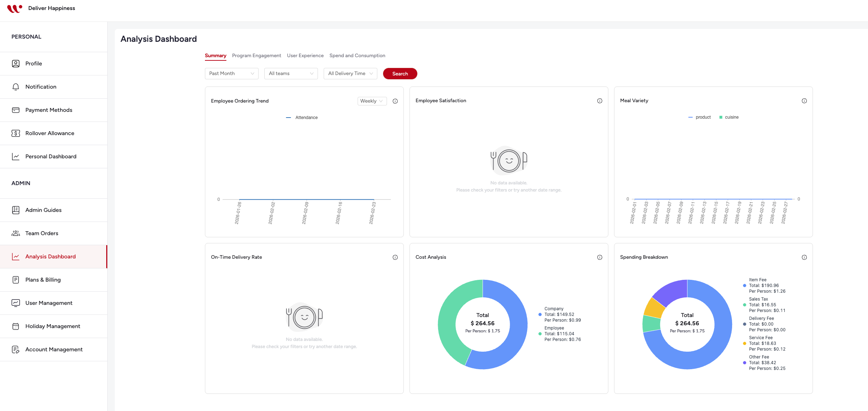The height and width of the screenshot is (411, 868).
Task: Click the Personal Dashboard chart icon
Action: (x=16, y=157)
